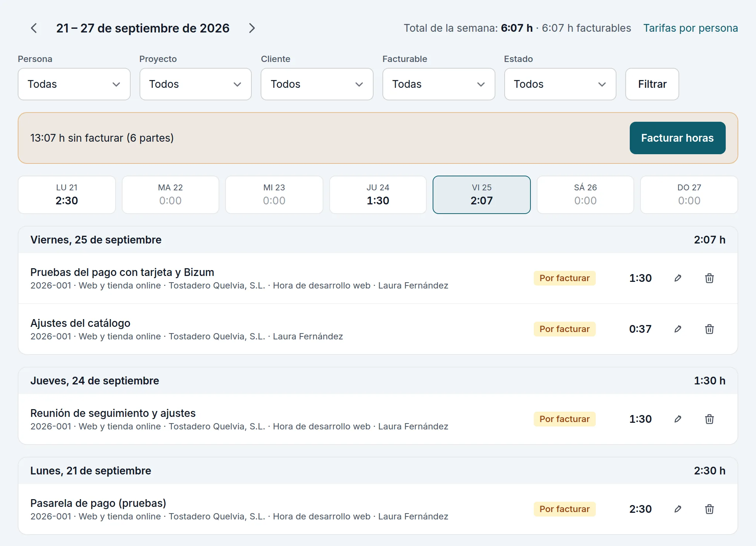Click the week range 21 – 27 de septiembre title
The image size is (756, 546).
pos(143,28)
